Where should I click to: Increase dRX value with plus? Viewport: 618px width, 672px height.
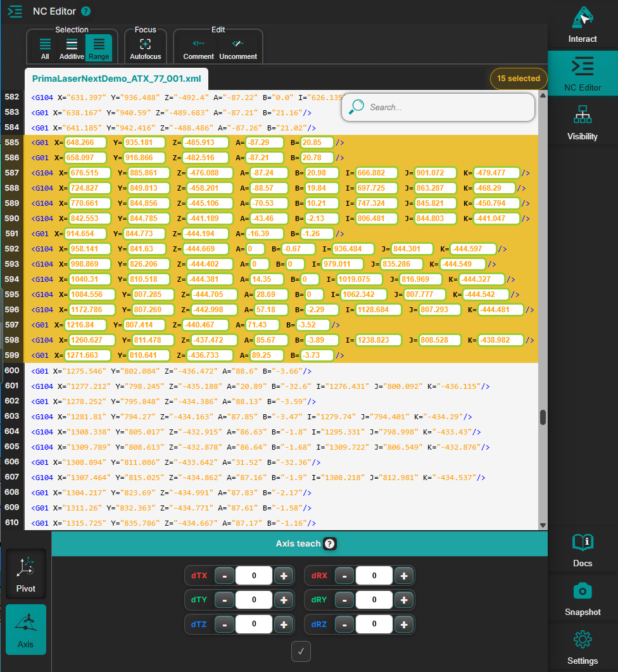[404, 576]
